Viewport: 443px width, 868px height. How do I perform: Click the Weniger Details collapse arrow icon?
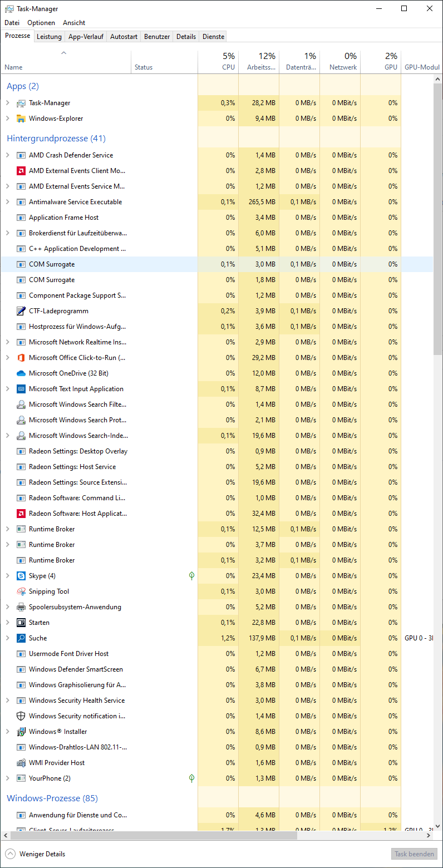[x=10, y=854]
